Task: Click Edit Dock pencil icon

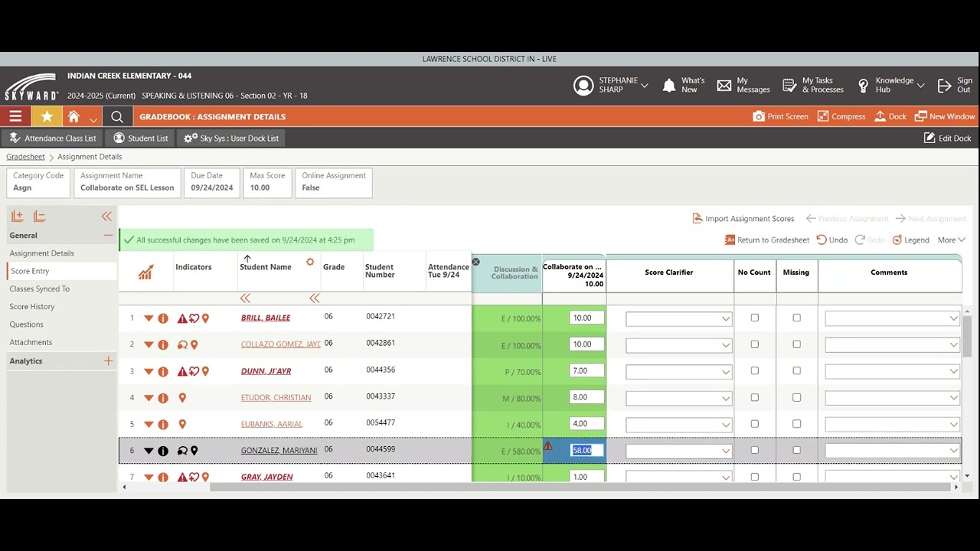Action: click(929, 138)
